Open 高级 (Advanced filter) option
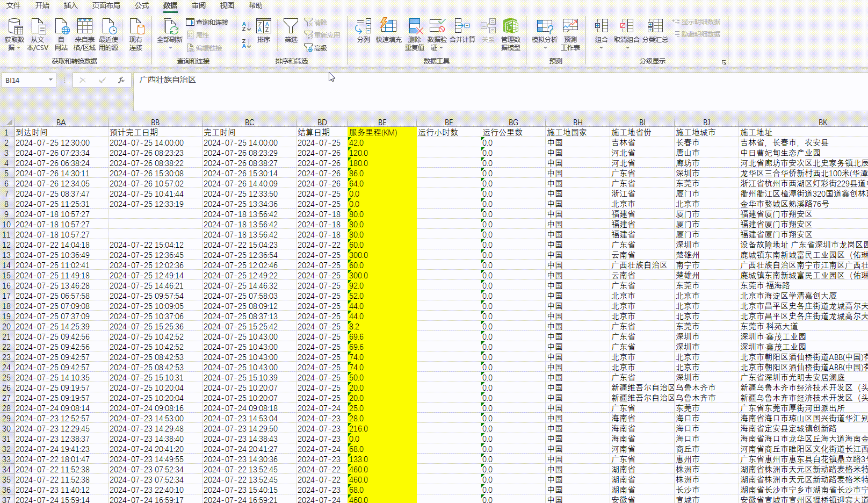The width and height of the screenshot is (868, 503). click(x=316, y=48)
